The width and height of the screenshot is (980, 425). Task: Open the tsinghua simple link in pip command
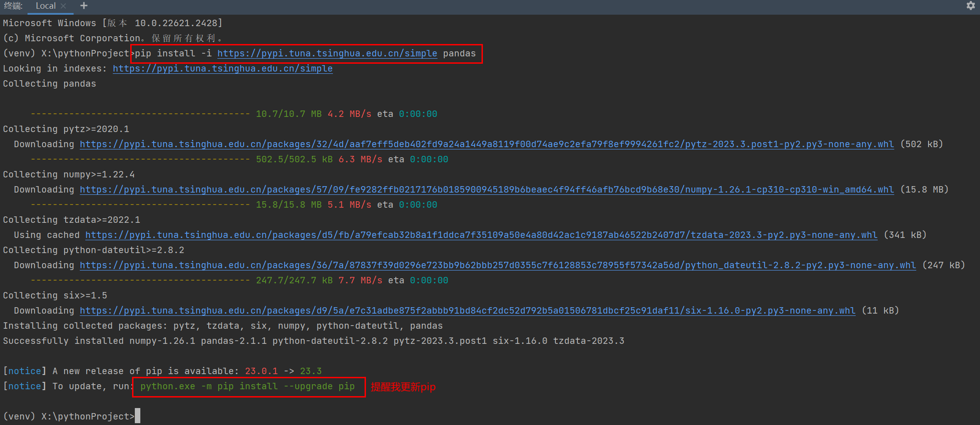[327, 54]
